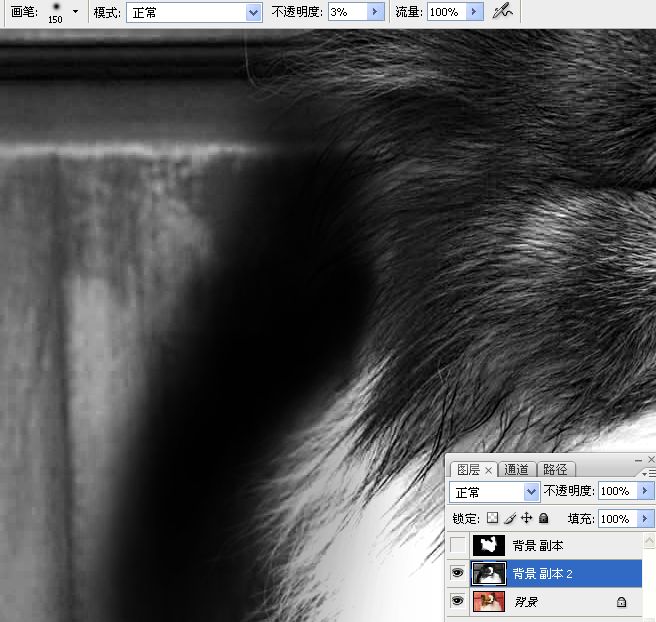Open the brush 不透明度 3% slider arrow
This screenshot has height=622, width=656.
coord(376,12)
